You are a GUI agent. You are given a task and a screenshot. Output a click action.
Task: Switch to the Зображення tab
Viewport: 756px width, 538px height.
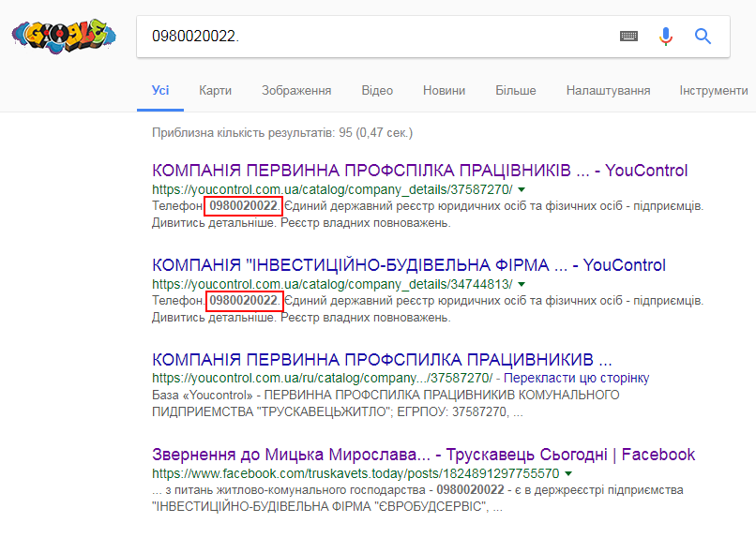(296, 91)
